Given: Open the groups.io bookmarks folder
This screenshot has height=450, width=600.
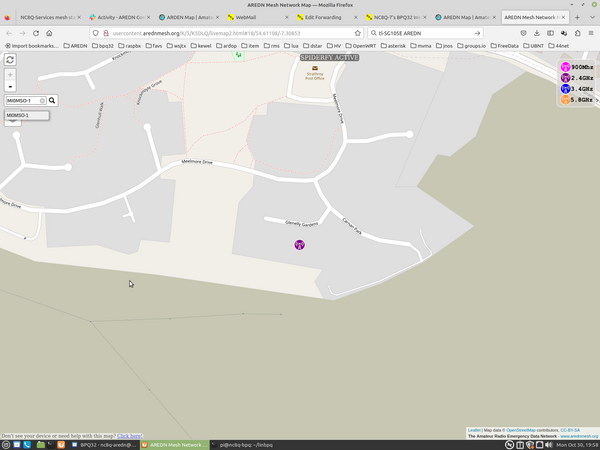Looking at the screenshot, I should (x=471, y=46).
